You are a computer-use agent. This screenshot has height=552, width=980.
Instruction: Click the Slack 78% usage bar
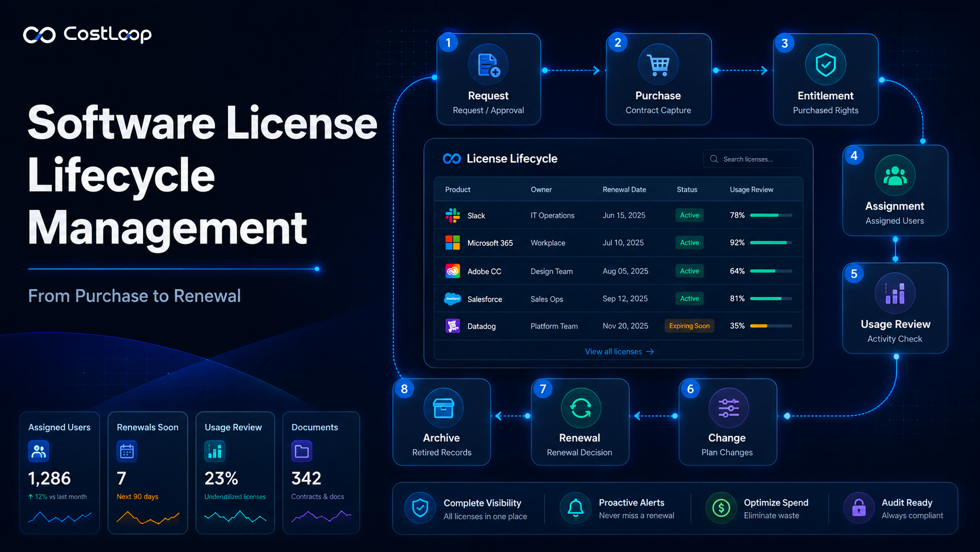click(x=771, y=215)
